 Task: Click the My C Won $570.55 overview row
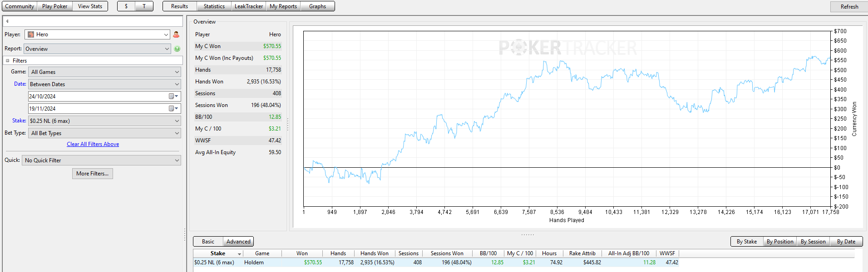point(238,46)
